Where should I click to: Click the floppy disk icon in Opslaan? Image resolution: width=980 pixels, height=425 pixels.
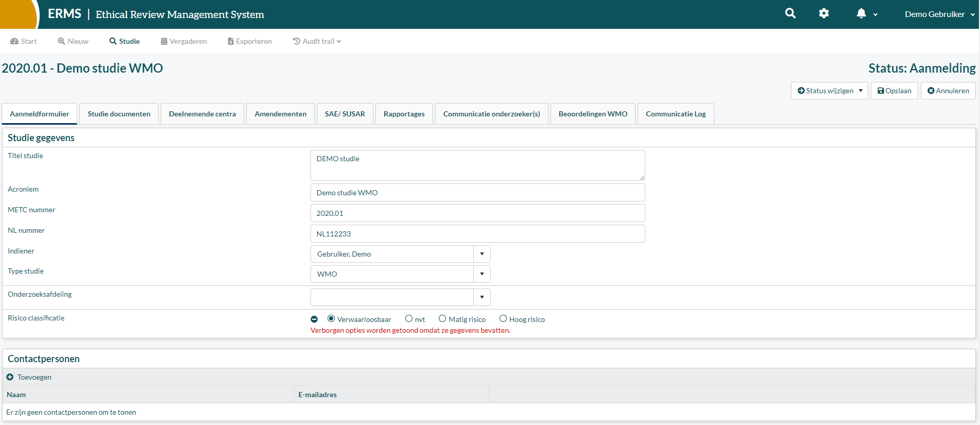coord(881,91)
